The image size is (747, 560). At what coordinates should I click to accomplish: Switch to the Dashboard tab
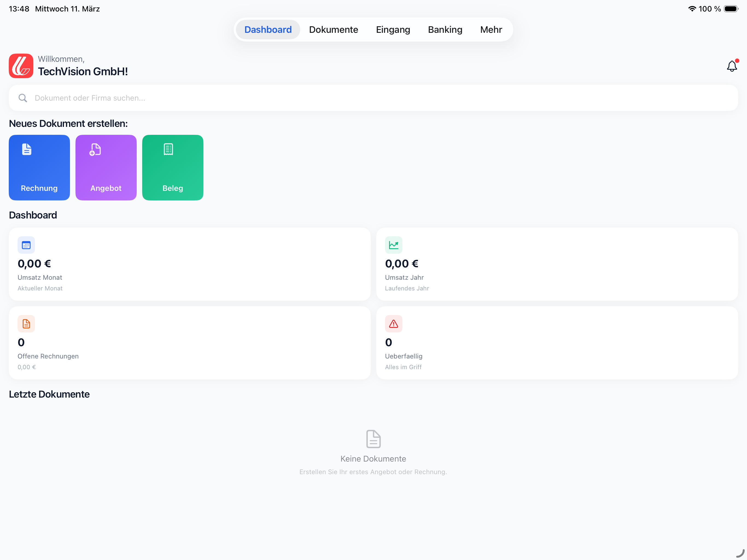click(x=268, y=30)
